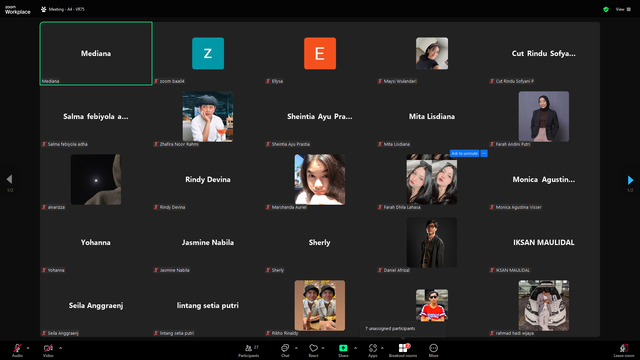Viewport: 640px width, 360px height.
Task: Click the muted mic icon beside Yohanna's name
Action: tap(44, 270)
